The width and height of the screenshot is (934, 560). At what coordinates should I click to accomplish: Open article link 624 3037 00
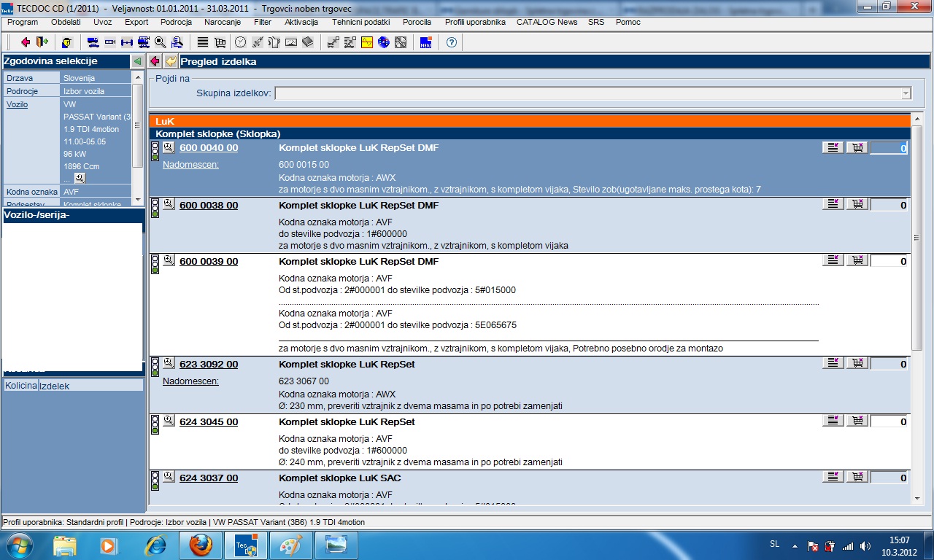point(209,478)
